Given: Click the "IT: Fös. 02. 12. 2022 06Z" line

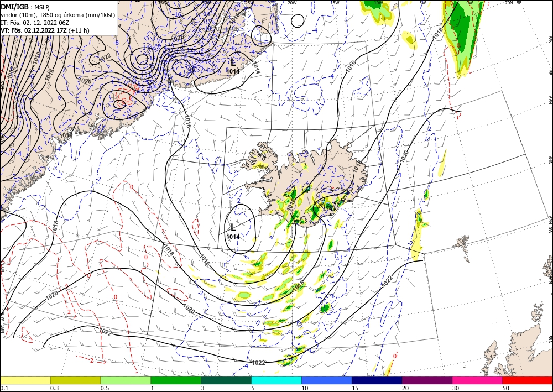Looking at the screenshot, I should [x=34, y=23].
